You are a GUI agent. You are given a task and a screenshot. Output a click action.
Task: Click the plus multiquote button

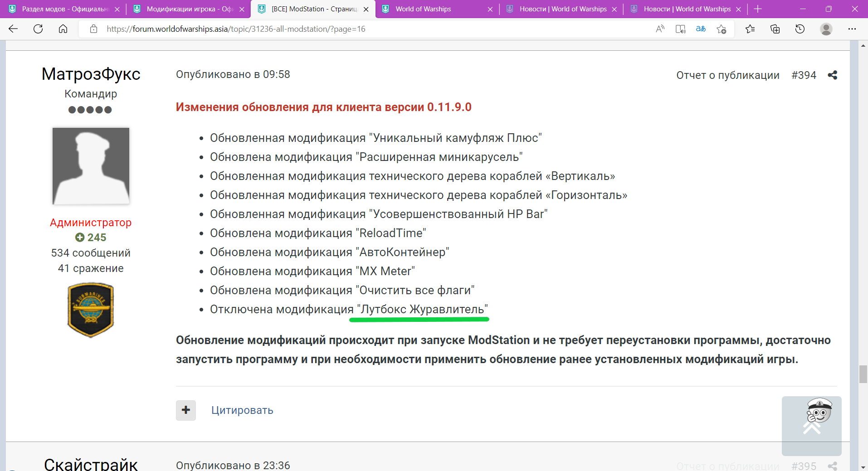(x=186, y=410)
